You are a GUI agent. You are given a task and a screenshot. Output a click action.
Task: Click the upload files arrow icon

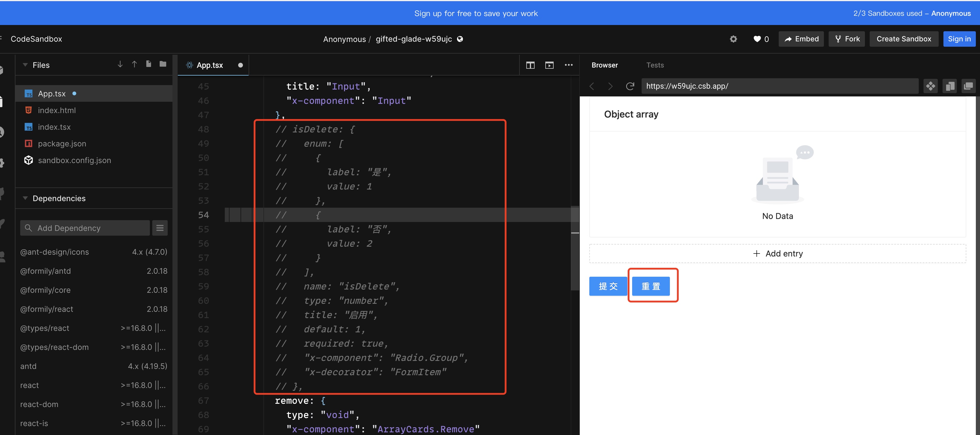pyautogui.click(x=134, y=64)
